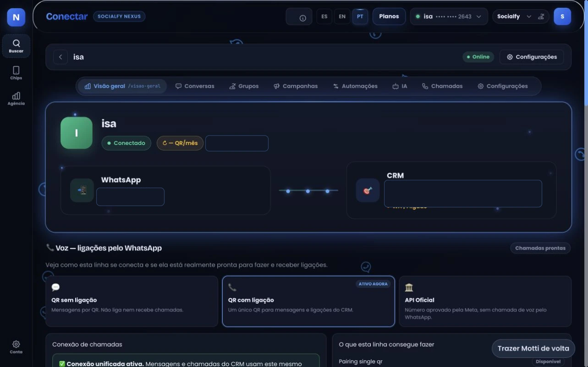Open the Buscar search in sidebar

[16, 46]
